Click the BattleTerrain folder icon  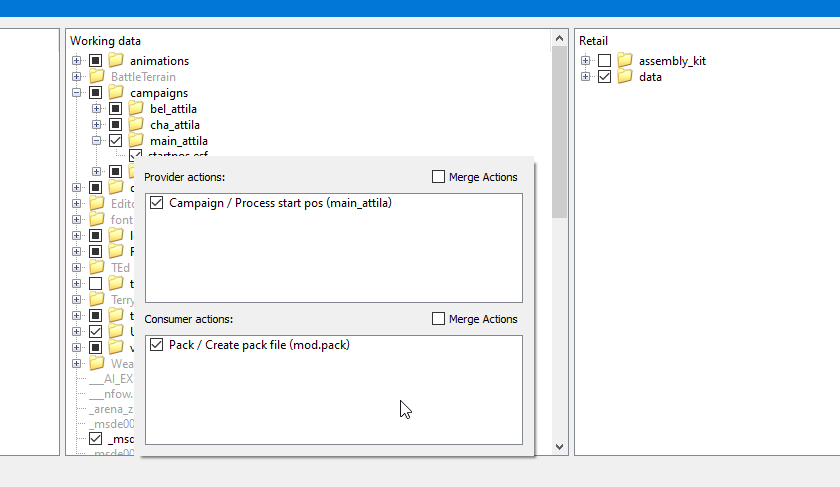97,77
